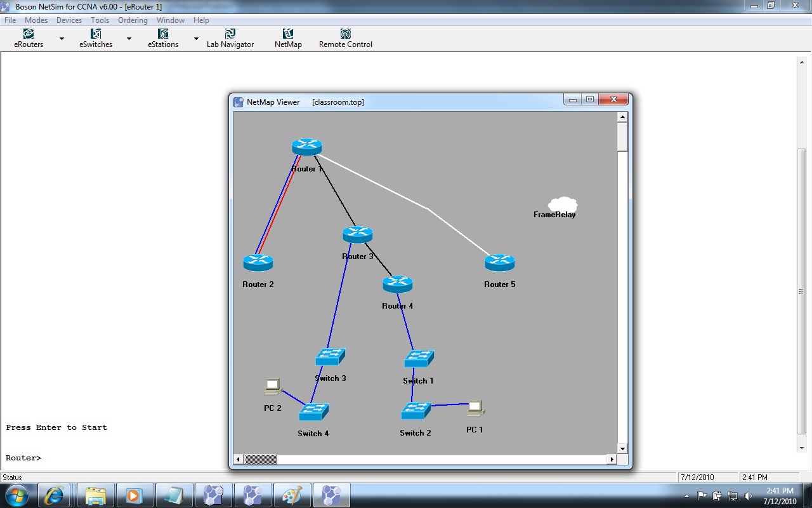Screen dimensions: 812x508
Task: Click the NetMap Viewer scroll up arrow
Action: [x=622, y=117]
